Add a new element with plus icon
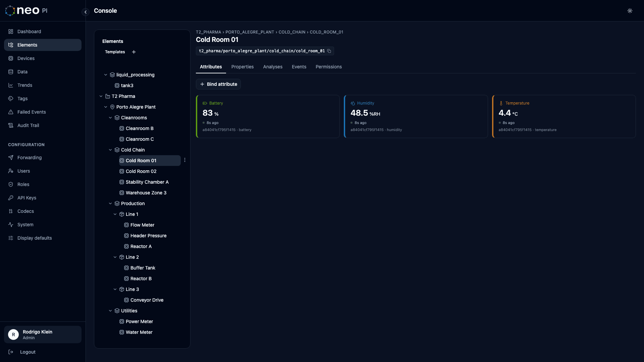 [134, 52]
